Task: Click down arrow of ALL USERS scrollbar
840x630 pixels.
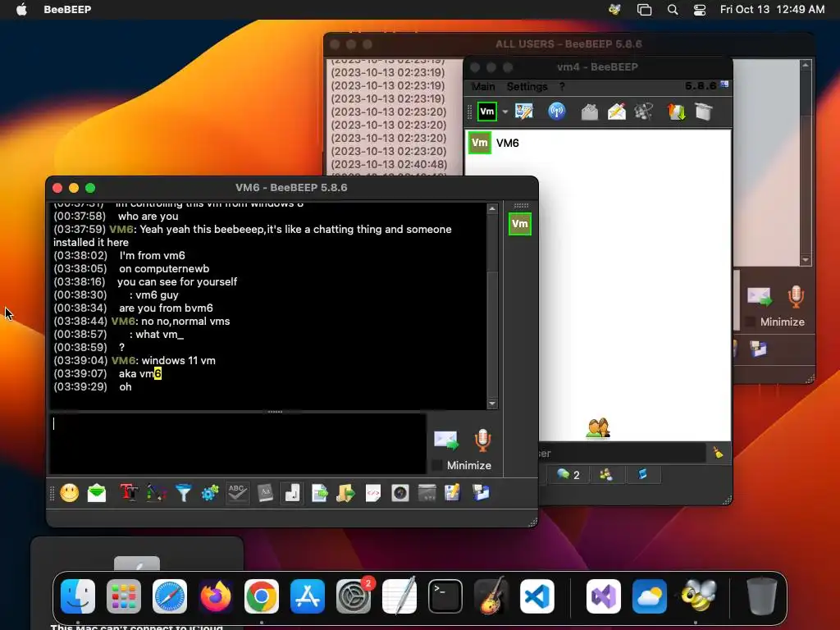Action: point(806,260)
